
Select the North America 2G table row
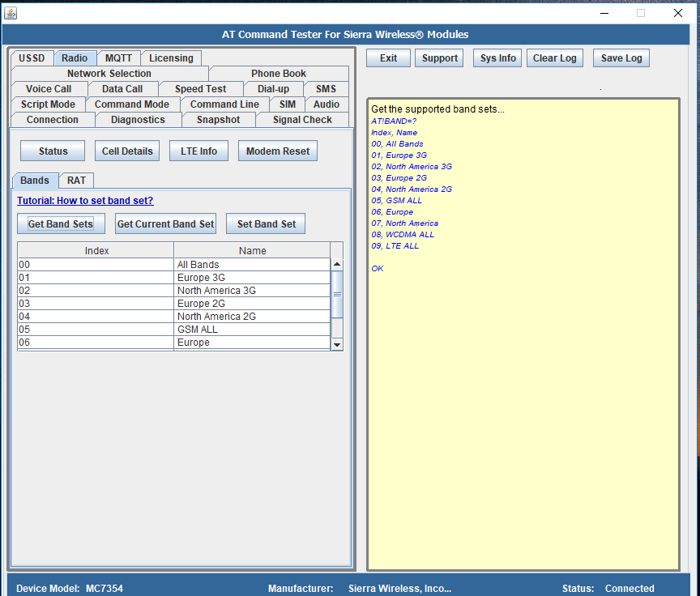(174, 317)
